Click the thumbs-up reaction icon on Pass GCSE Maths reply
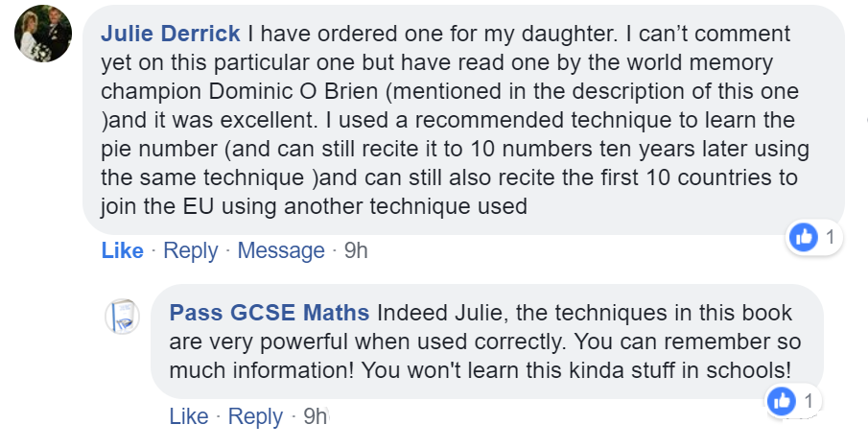868x448 pixels. pyautogui.click(x=784, y=402)
